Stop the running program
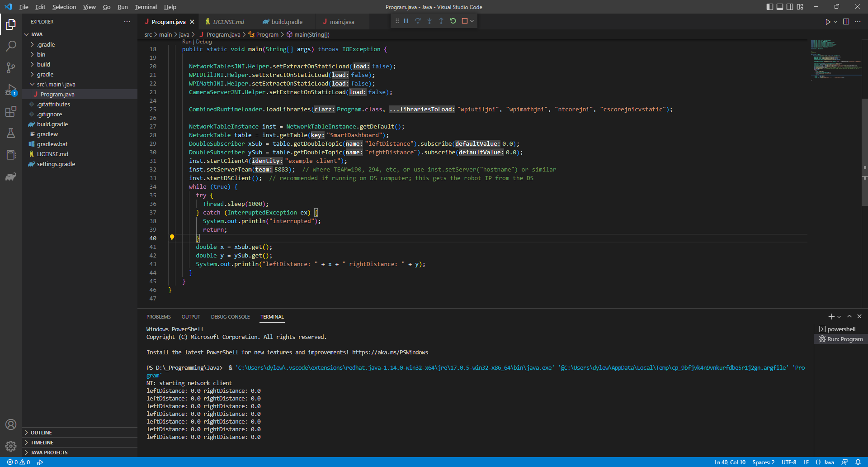 pyautogui.click(x=466, y=21)
